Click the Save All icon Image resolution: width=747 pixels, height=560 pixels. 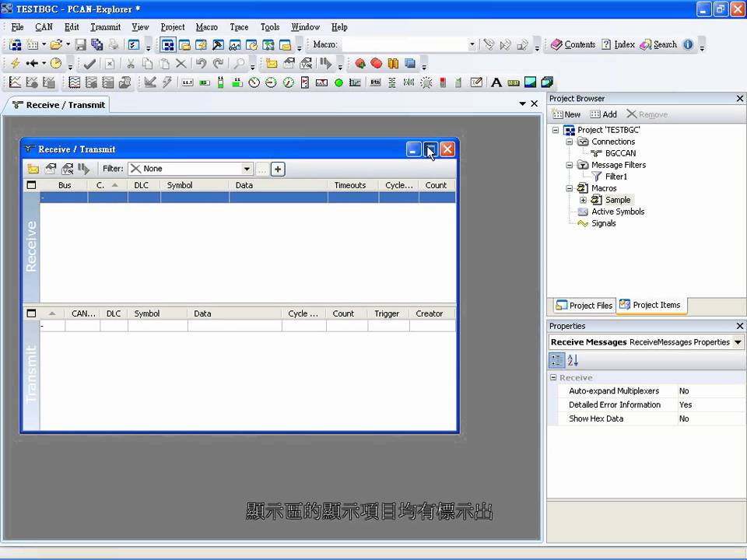[97, 45]
